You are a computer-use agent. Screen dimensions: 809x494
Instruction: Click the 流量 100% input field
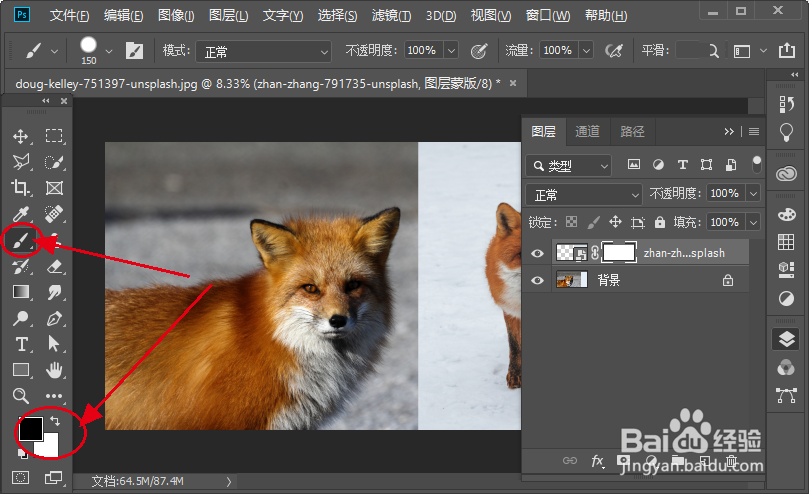pyautogui.click(x=559, y=51)
